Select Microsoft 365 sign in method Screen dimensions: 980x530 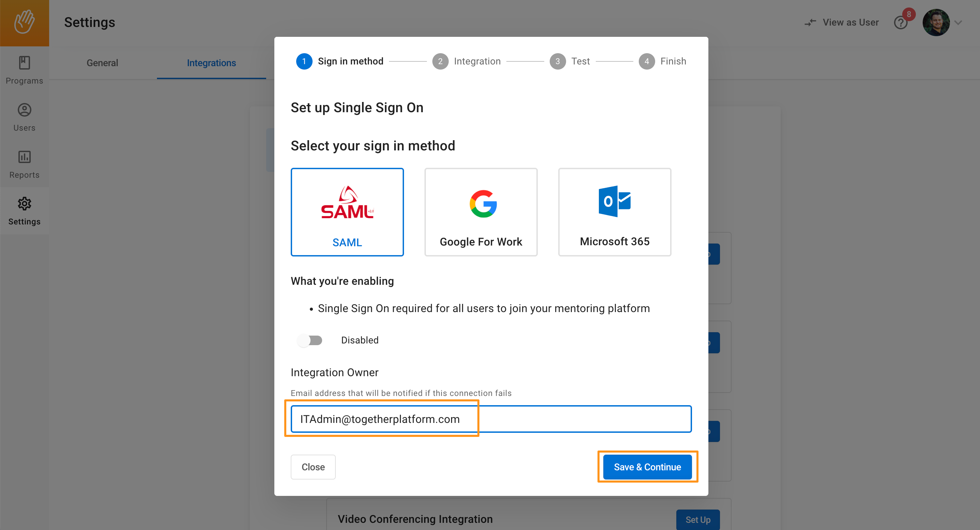[x=615, y=212]
